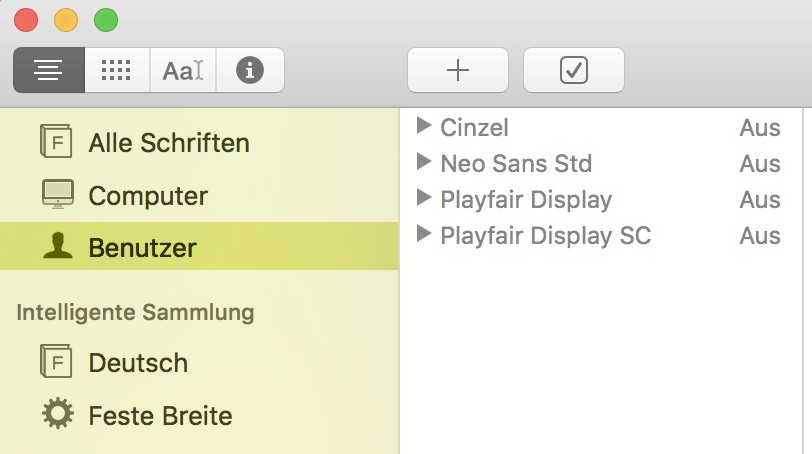812x454 pixels.
Task: Show custom text preview mode
Action: click(183, 70)
